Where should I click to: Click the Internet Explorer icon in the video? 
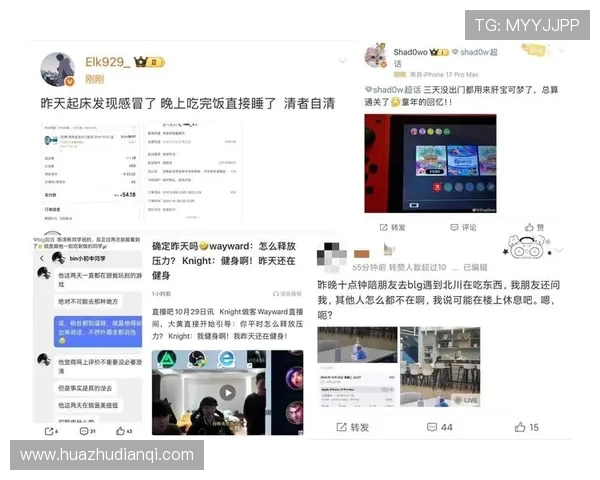coord(227,359)
